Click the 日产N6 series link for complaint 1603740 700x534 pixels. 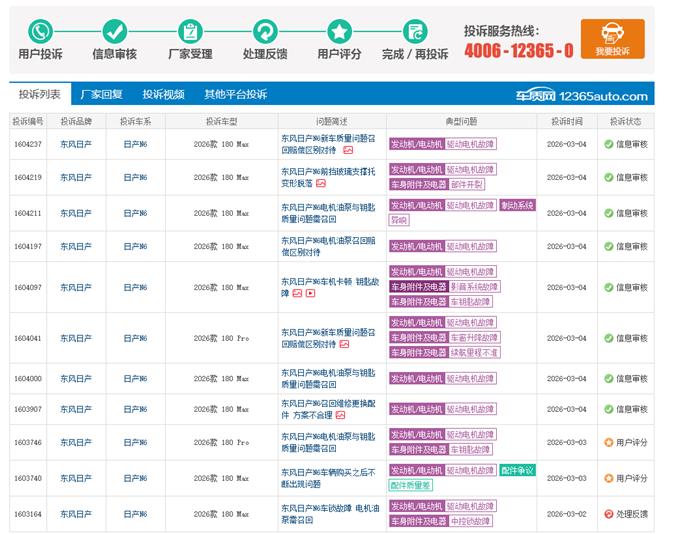[135, 478]
